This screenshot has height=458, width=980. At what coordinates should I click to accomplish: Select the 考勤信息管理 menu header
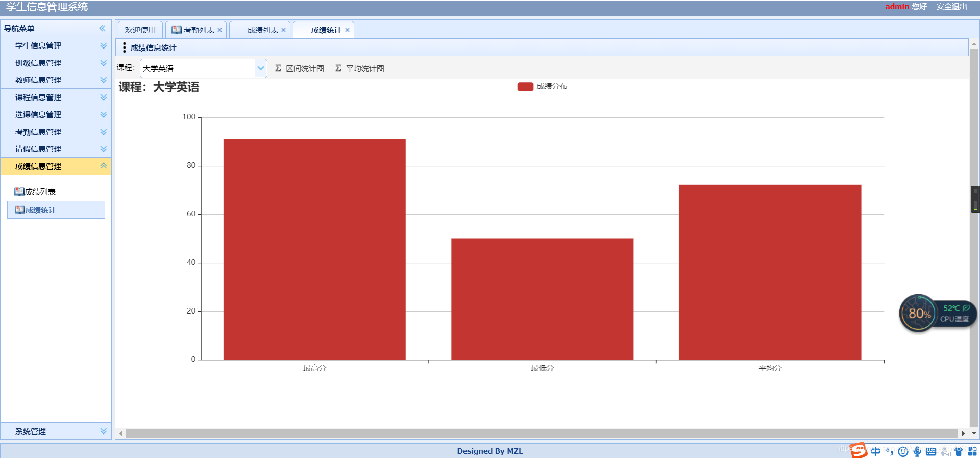[56, 132]
